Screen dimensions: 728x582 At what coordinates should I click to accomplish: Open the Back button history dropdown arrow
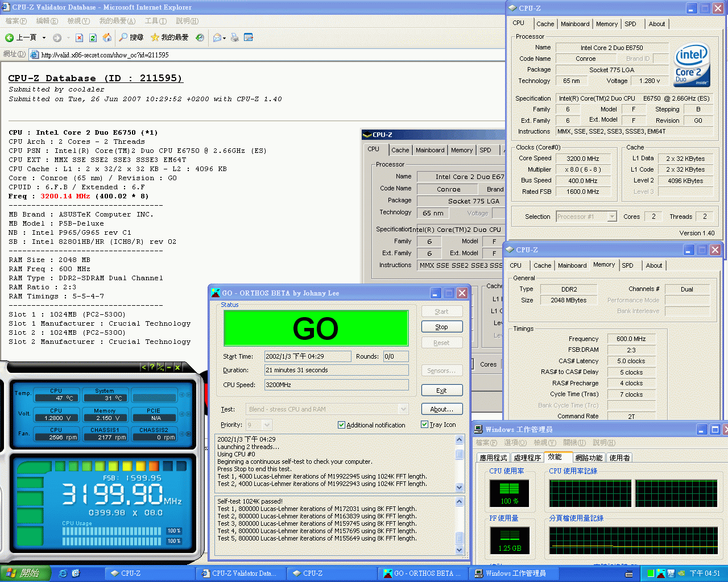pyautogui.click(x=44, y=38)
